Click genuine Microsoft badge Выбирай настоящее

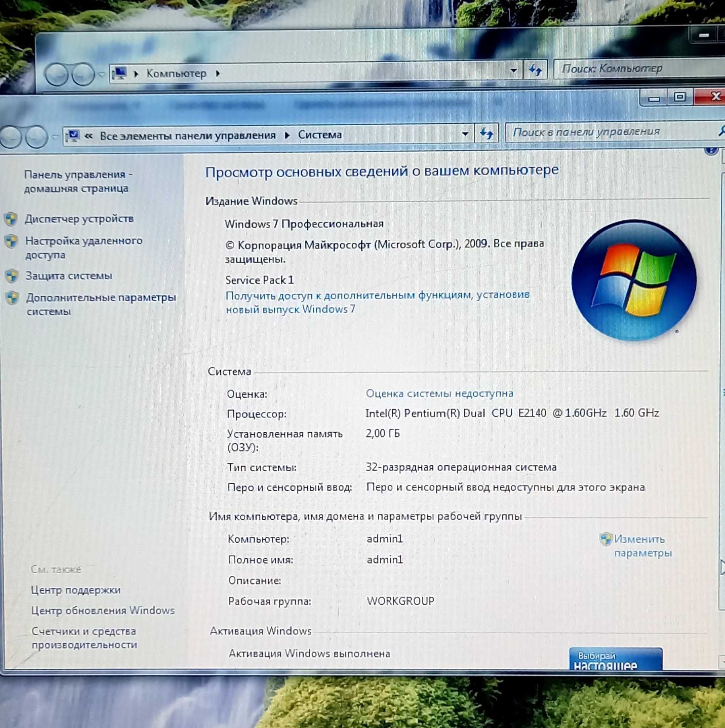coord(615,659)
